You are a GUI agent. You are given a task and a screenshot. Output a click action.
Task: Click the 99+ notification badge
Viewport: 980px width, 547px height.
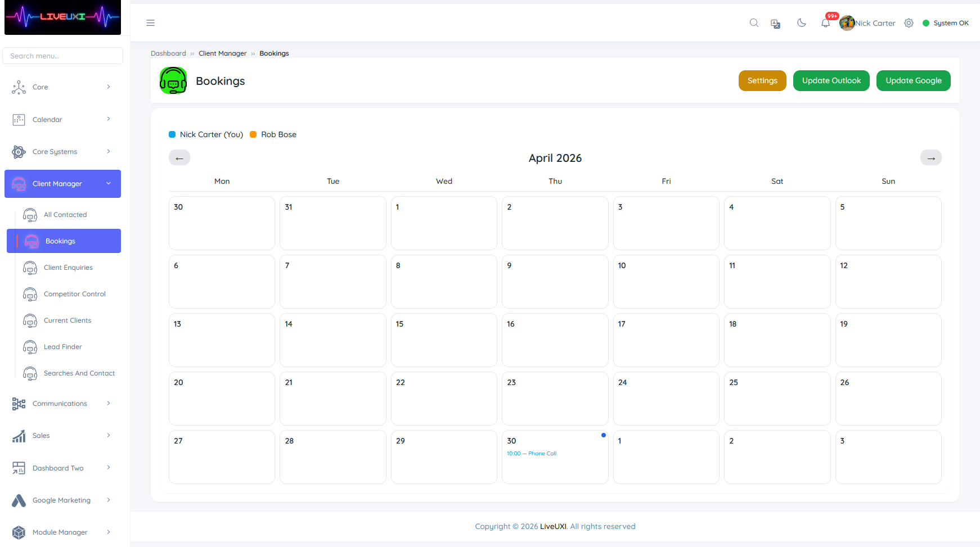[x=832, y=16]
